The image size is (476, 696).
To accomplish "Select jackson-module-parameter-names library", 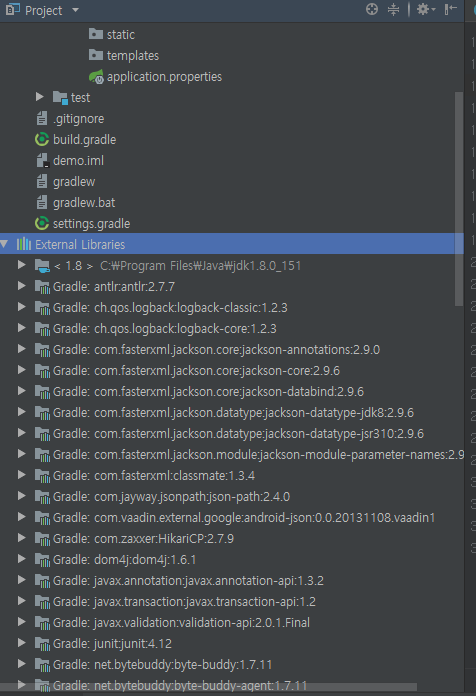I will 258,455.
